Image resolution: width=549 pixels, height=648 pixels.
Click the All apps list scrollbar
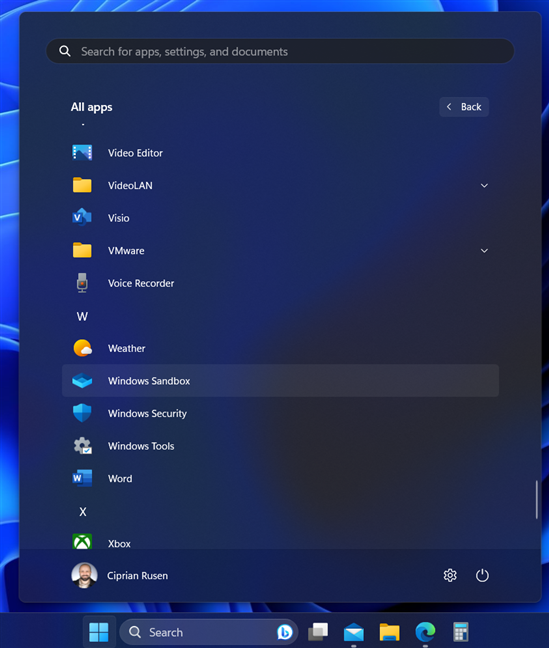coord(537,499)
